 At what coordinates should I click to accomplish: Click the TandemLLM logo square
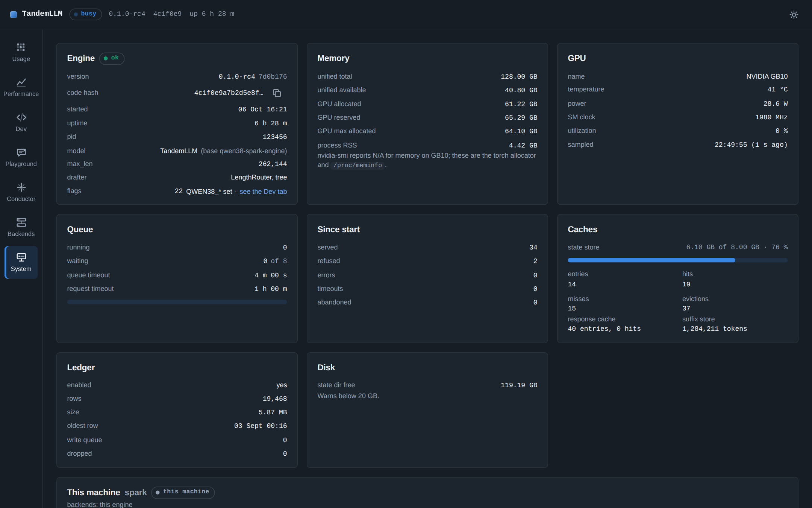14,14
